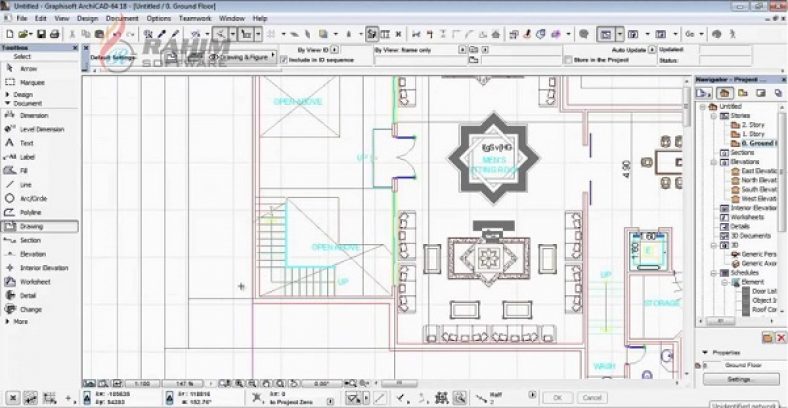Open the Help menu
Viewport: 788px width, 408px height.
click(260, 18)
